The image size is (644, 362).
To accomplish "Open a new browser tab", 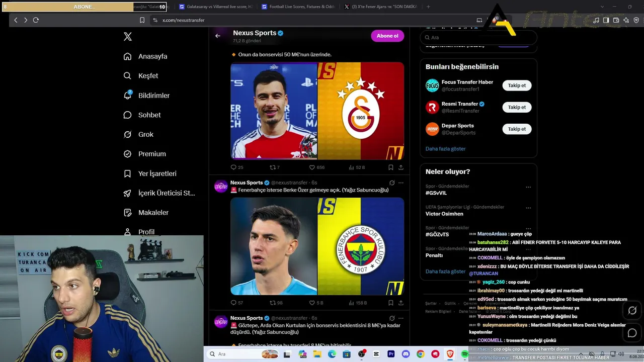I will (x=428, y=7).
